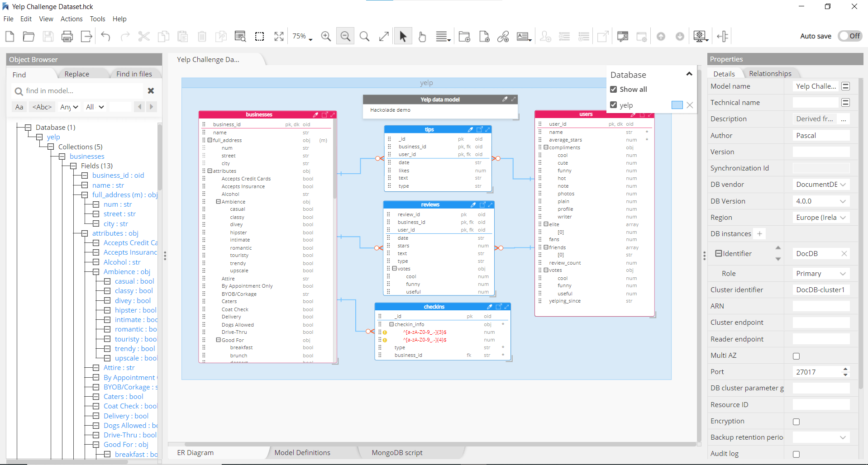868x465 pixels.
Task: Turn on the Auto save switch
Action: 850,36
